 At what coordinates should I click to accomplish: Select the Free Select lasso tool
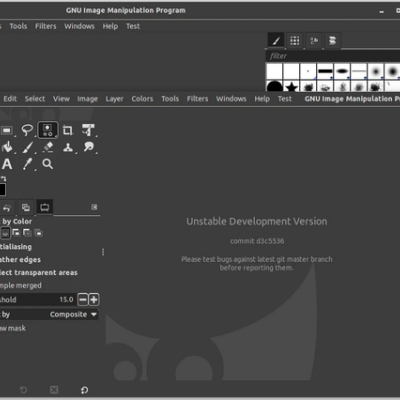tap(27, 130)
